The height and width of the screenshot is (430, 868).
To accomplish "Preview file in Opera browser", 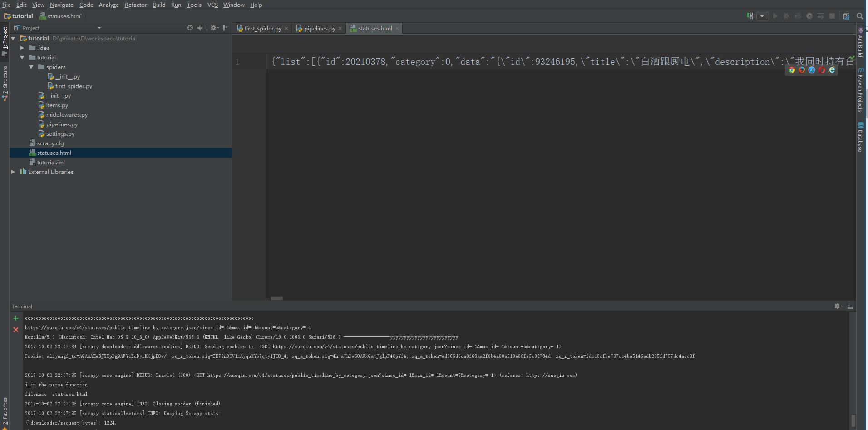I will tap(822, 70).
